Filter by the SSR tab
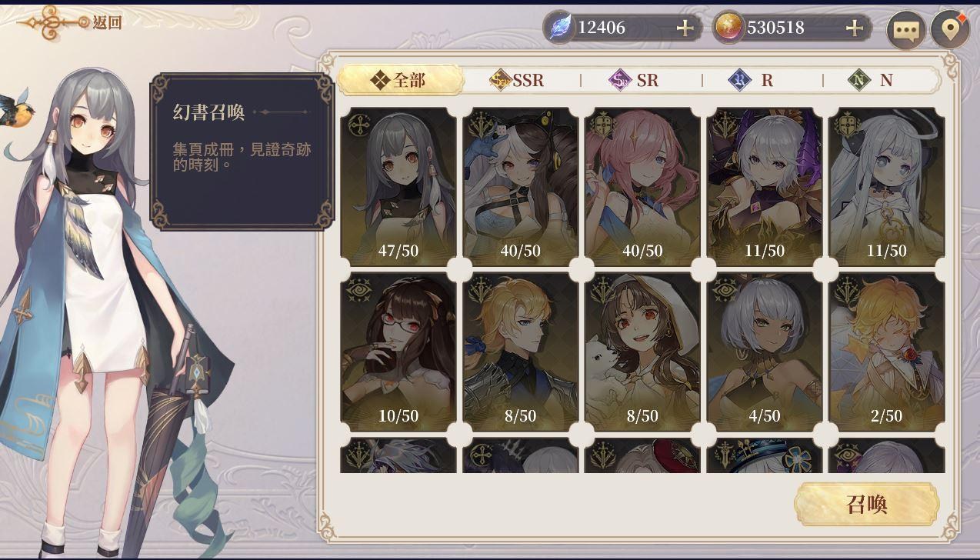 pos(518,80)
